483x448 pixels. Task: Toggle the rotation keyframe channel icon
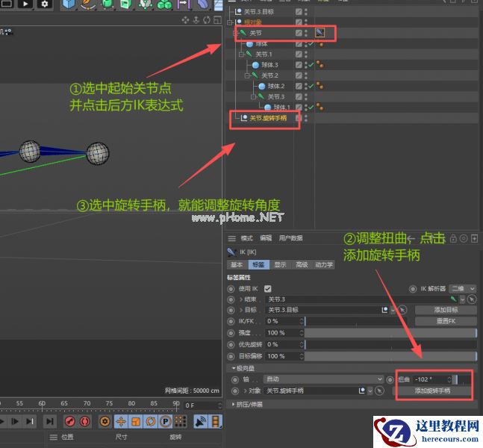coord(150,421)
